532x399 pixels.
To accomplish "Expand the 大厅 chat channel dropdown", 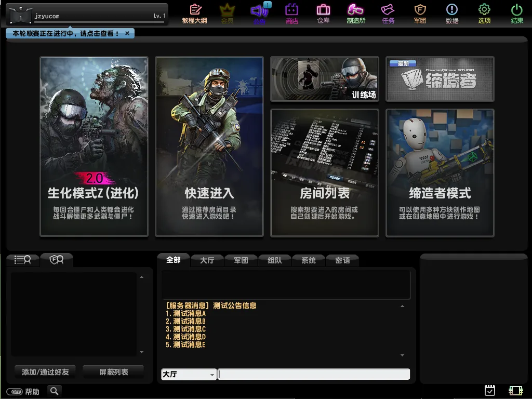I will [212, 375].
